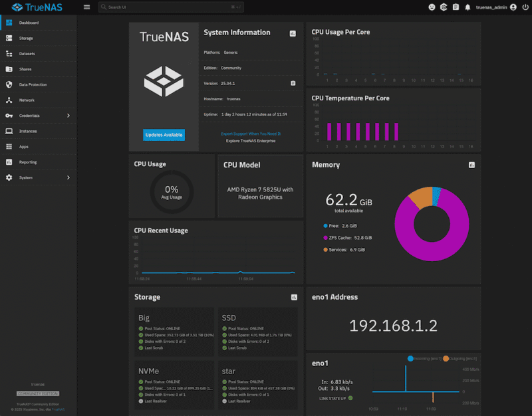This screenshot has height=416, width=532.
Task: Click NVMe pool's Last Resilver grey icon
Action: coord(141,401)
